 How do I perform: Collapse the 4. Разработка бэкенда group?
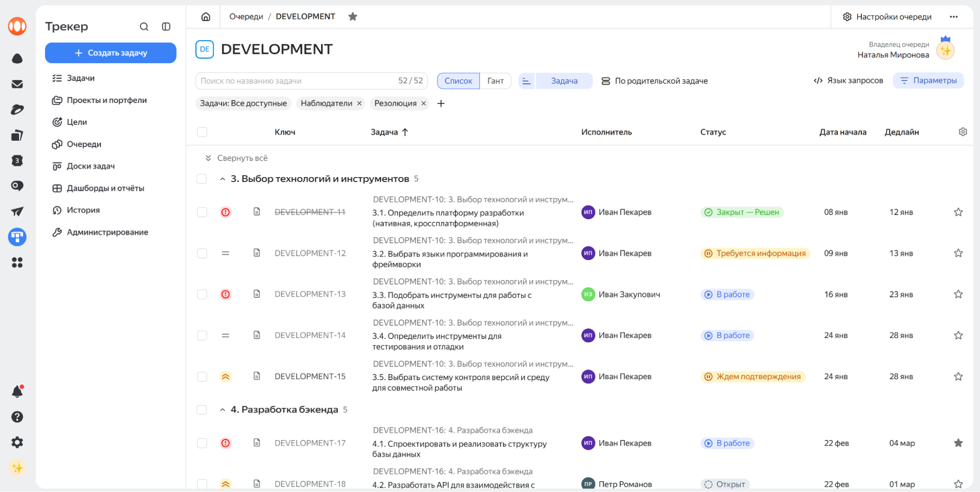click(x=223, y=410)
